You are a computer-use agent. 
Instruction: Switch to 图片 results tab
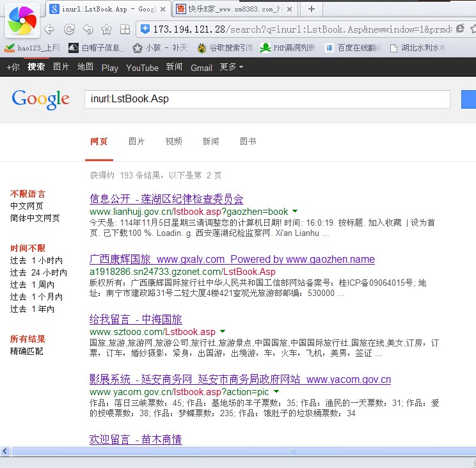[x=137, y=141]
